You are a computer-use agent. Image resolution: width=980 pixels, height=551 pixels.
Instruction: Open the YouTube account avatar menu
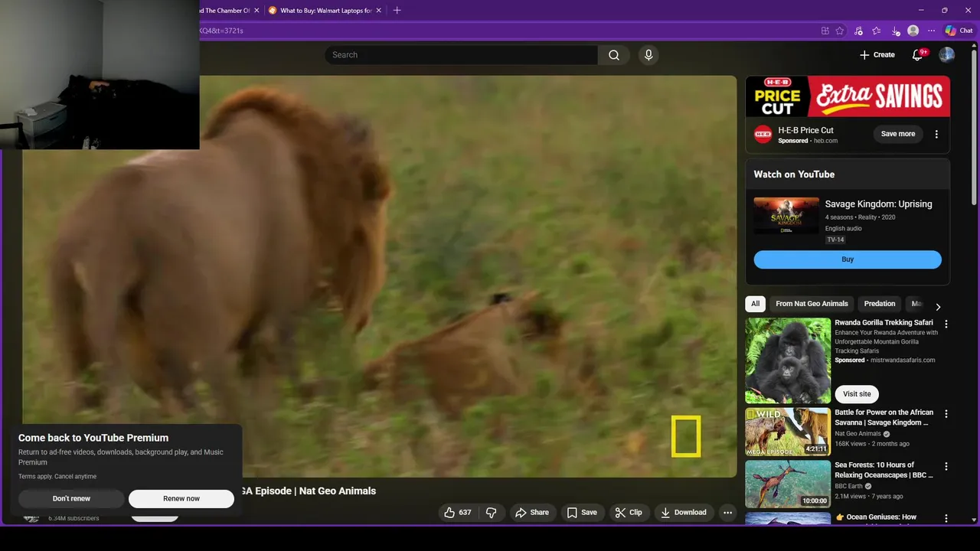(947, 55)
